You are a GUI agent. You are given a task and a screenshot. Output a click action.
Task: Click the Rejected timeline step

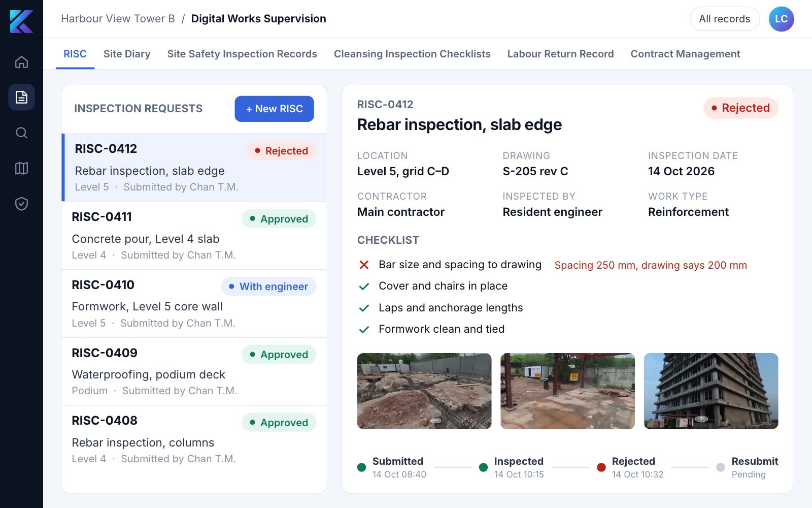pos(630,467)
